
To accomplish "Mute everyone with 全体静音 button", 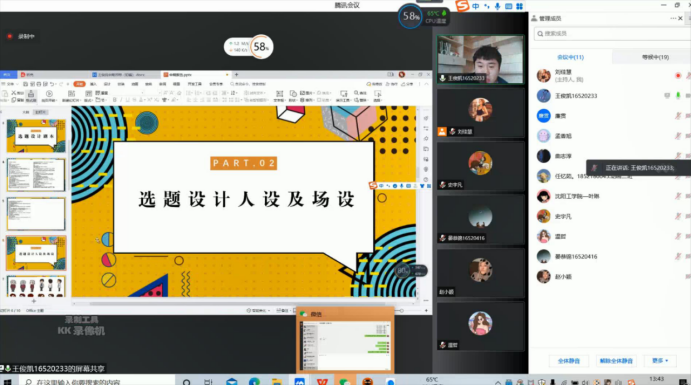I will coord(568,361).
